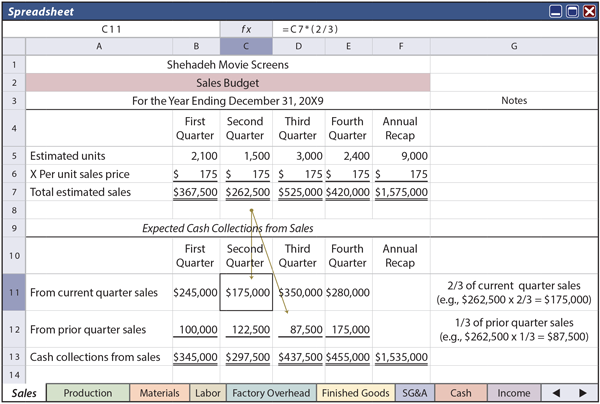This screenshot has height=404, width=600.
Task: Select the X Per unit sales price cell
Action: (x=99, y=174)
